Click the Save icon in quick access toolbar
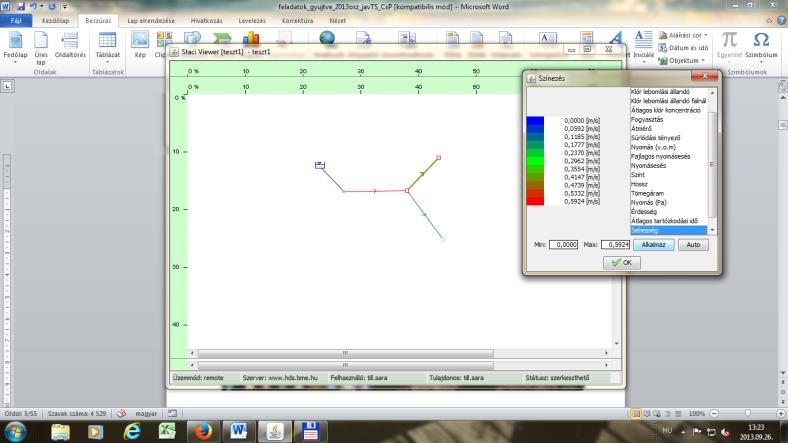Viewport: 788px width, 443px height. (21, 7)
